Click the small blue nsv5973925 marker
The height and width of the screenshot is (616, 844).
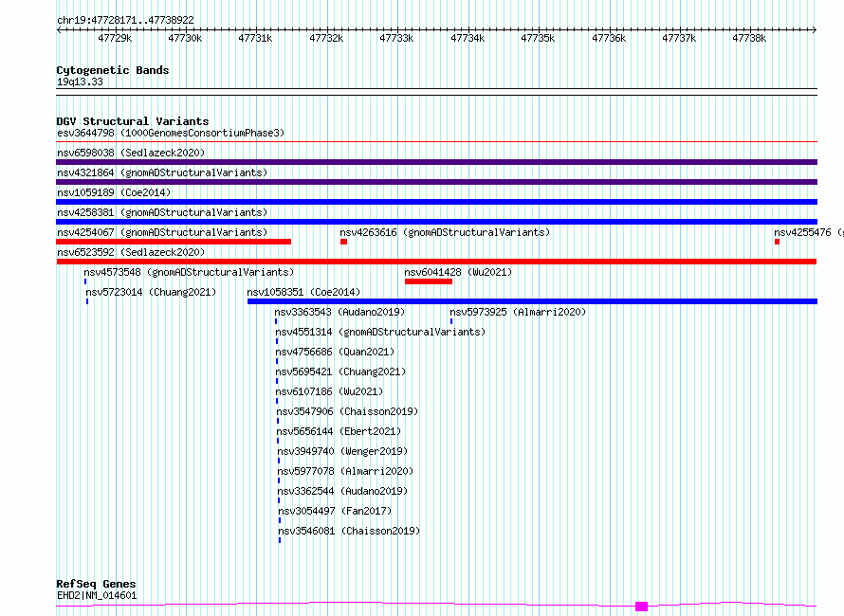[451, 321]
